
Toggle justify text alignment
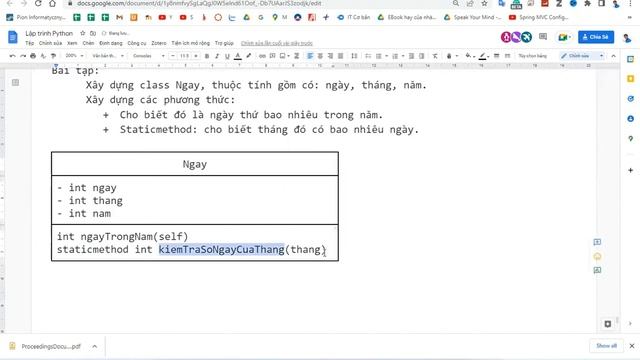(x=340, y=56)
